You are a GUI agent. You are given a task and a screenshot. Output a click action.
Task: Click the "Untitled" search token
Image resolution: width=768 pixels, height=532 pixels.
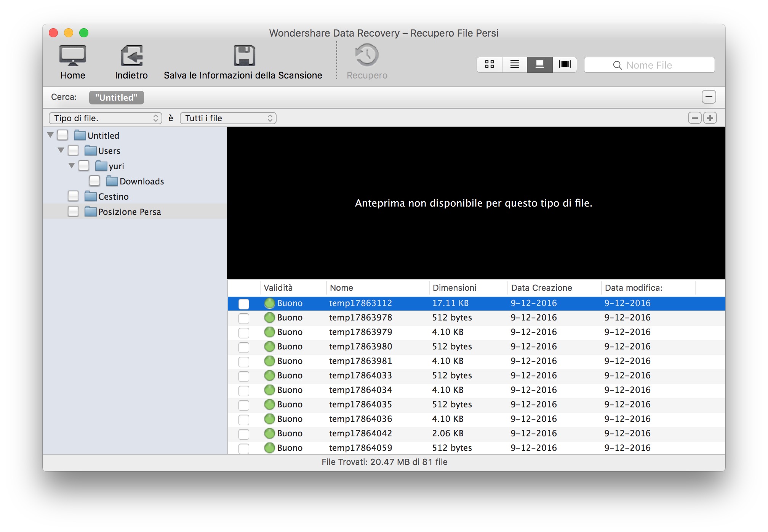coord(116,98)
